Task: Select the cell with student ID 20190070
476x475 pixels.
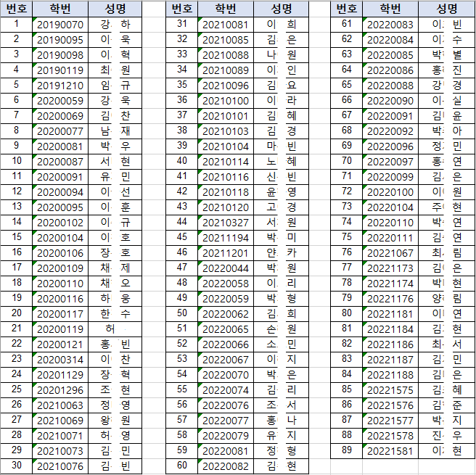Action: 60,25
